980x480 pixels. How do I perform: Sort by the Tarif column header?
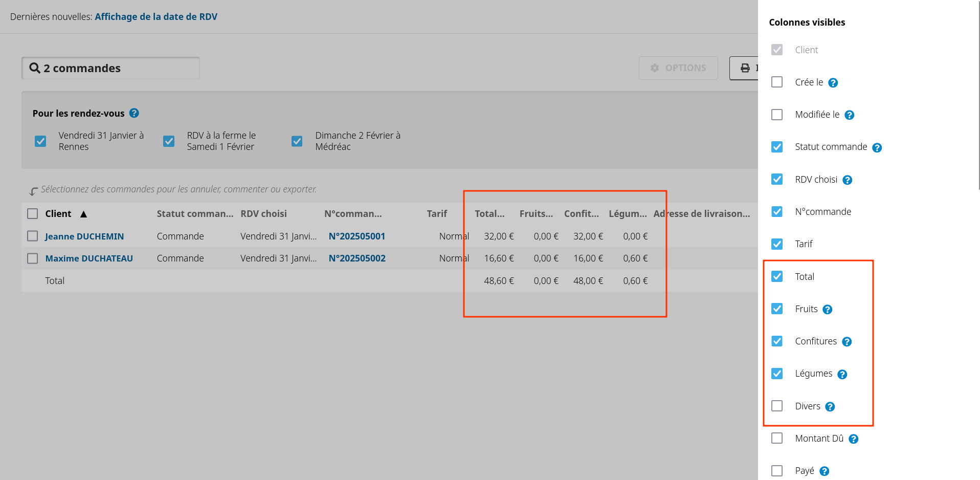point(436,214)
